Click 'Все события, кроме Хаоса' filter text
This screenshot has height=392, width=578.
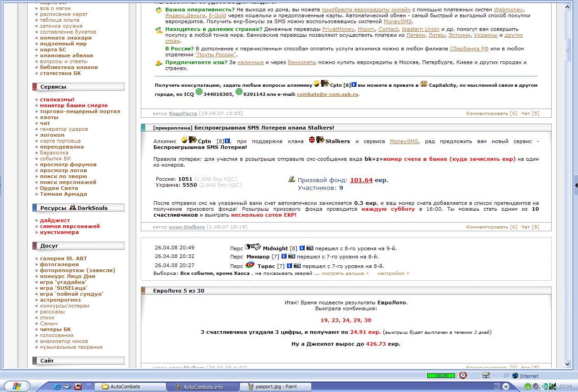(x=215, y=273)
